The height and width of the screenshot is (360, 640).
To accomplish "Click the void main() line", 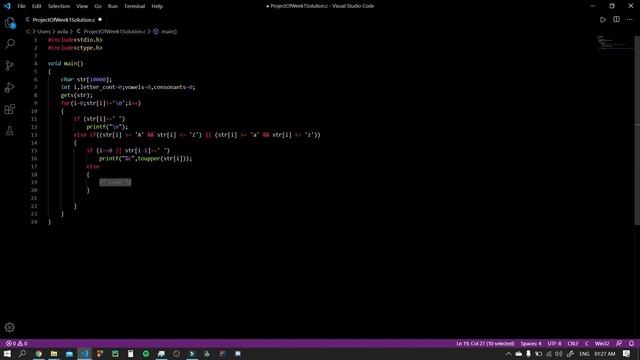I will point(65,63).
